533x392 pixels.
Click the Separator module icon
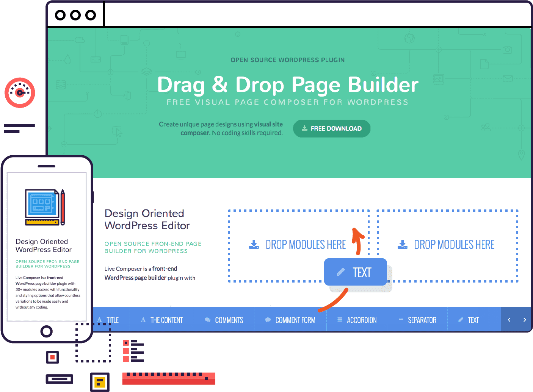tap(401, 320)
